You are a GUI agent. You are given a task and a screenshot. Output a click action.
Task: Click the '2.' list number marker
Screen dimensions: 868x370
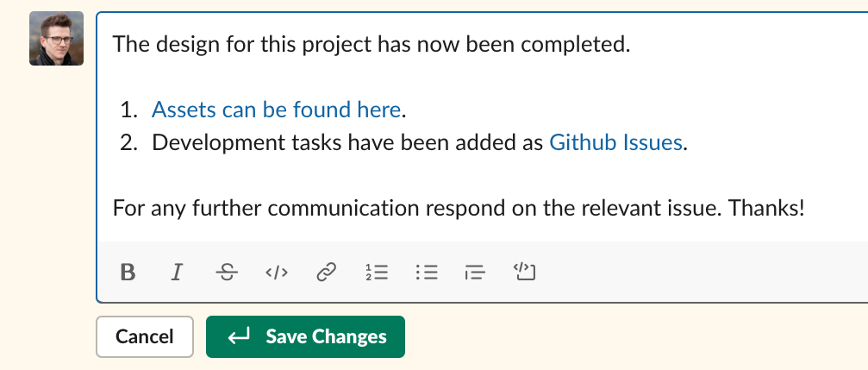click(128, 142)
